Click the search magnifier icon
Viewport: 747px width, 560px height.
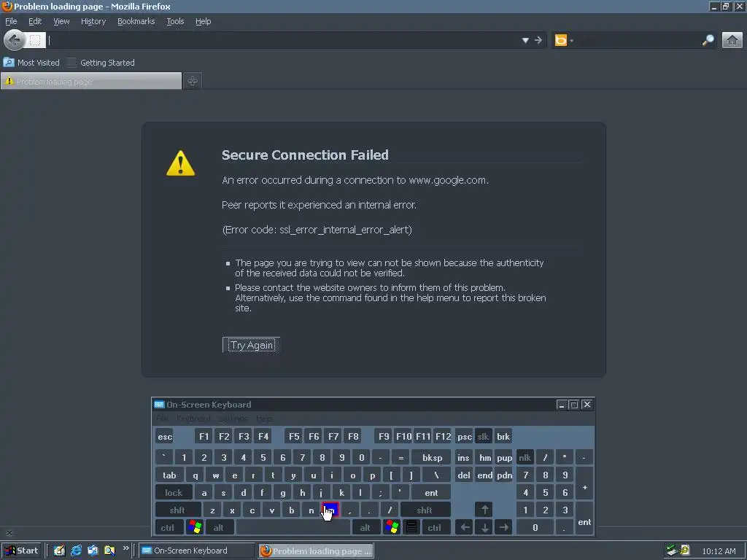click(x=708, y=41)
